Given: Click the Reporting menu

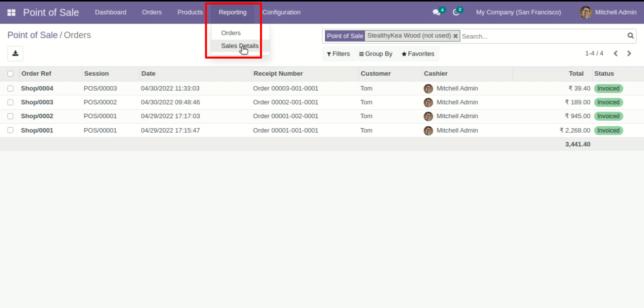Looking at the screenshot, I should (232, 13).
